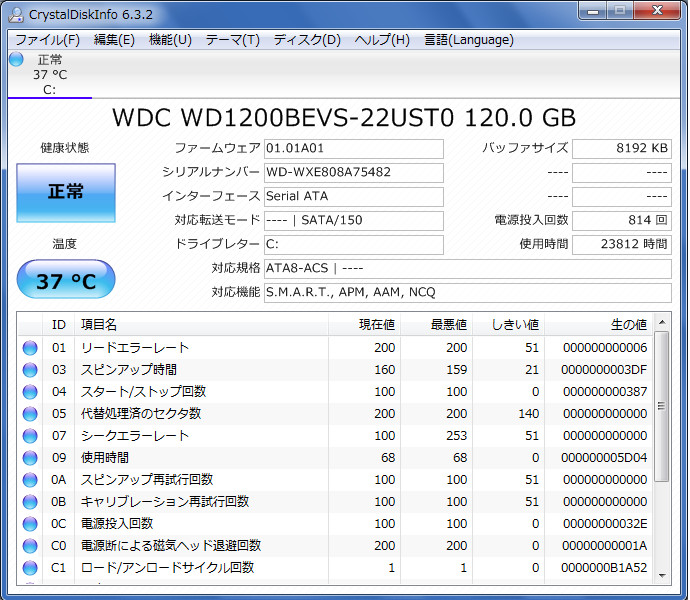The width and height of the screenshot is (690, 600).
Task: Click the SMART list scrollbar up arrow
Action: point(661,323)
